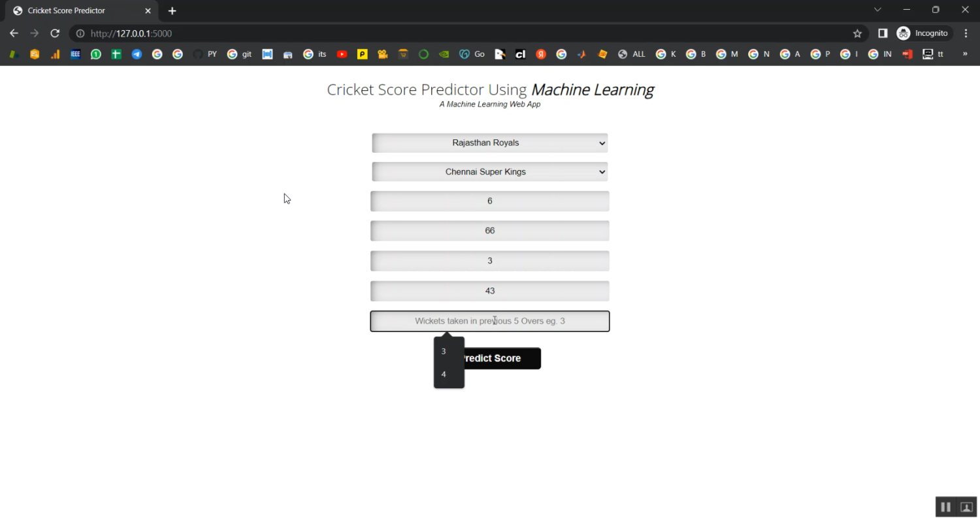Focus the overs field showing 6

[490, 201]
